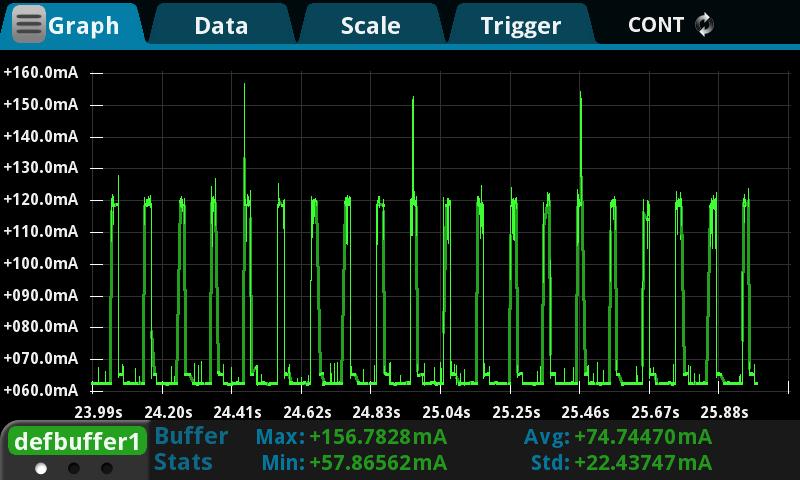Tap the +160.0mA y-axis label
800x480 pixels.
[41, 73]
